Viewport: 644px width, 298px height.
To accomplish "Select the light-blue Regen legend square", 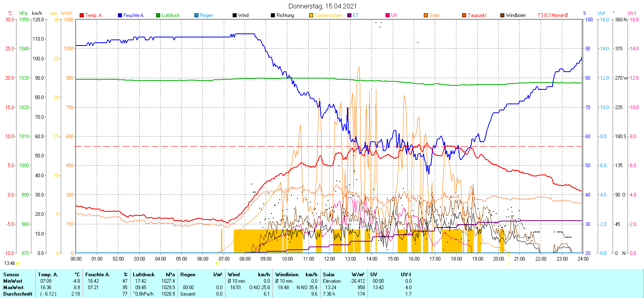I will pos(196,15).
